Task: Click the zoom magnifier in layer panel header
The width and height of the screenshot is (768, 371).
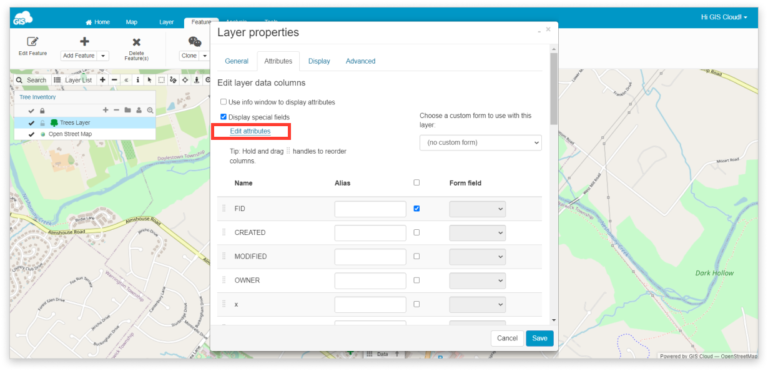Action: coord(150,110)
